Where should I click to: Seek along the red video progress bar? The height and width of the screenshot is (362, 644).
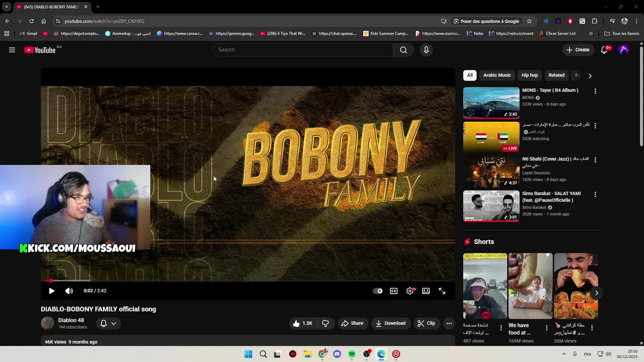248,281
